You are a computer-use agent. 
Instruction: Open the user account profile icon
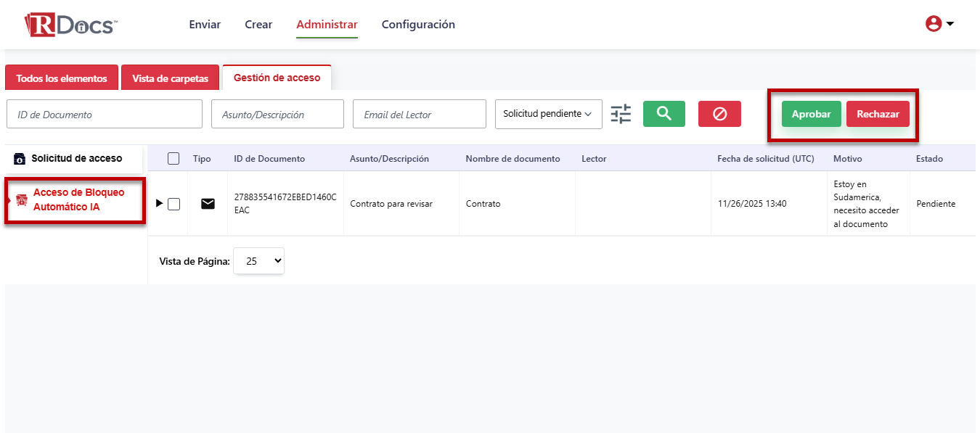click(934, 23)
